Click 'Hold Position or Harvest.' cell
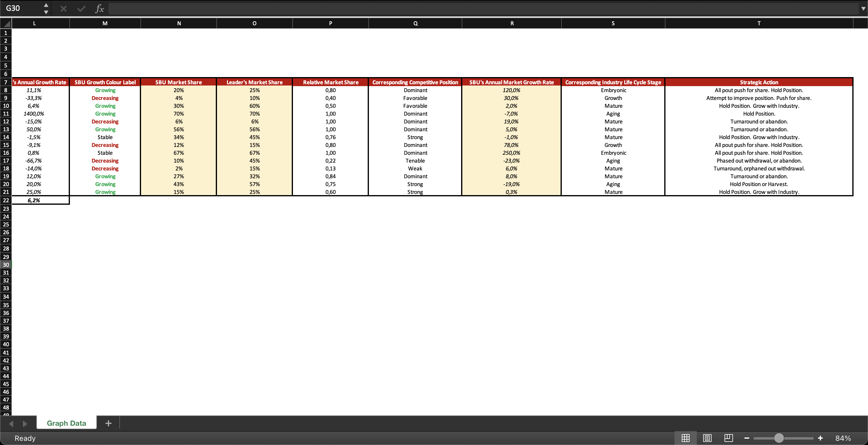The width and height of the screenshot is (868, 445). click(x=759, y=184)
